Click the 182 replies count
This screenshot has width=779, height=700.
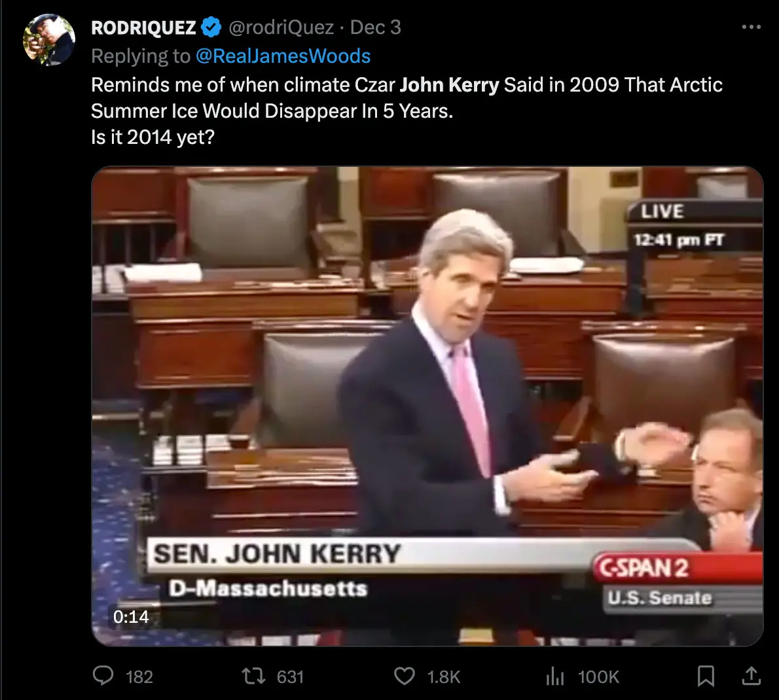(139, 676)
